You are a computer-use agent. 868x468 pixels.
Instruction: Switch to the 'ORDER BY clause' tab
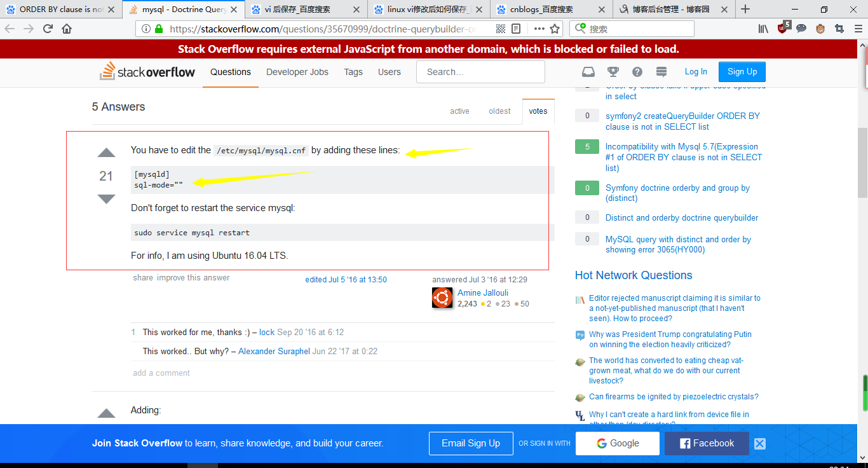click(x=61, y=10)
